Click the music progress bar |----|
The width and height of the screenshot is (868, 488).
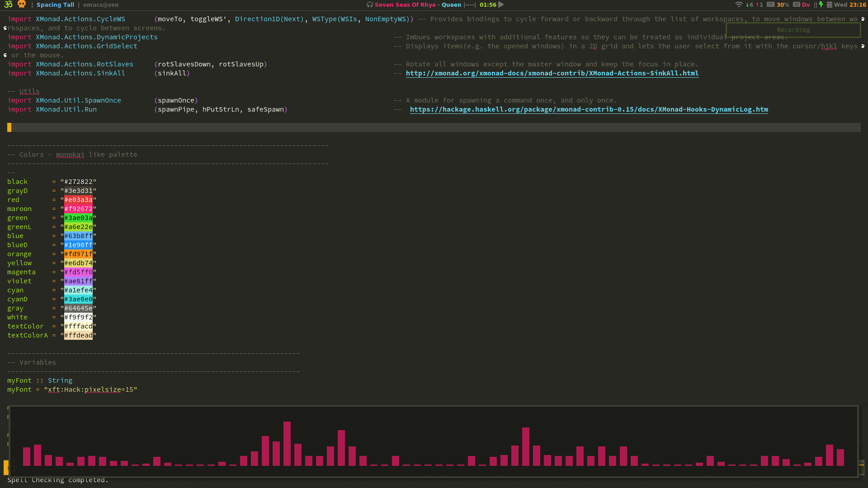point(470,5)
